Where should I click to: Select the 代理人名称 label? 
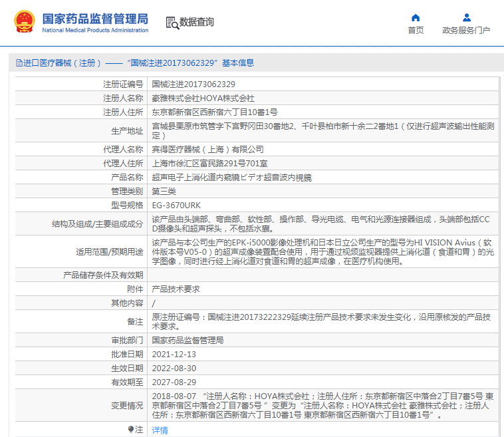coord(123,150)
